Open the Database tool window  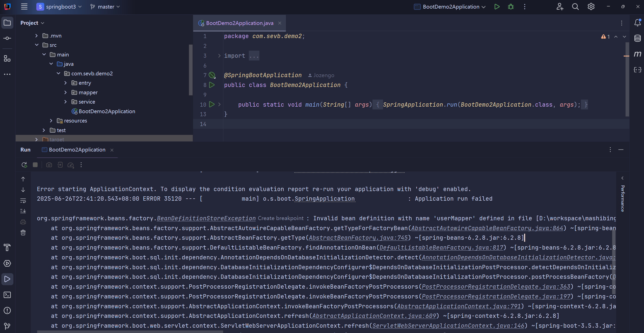pyautogui.click(x=638, y=38)
